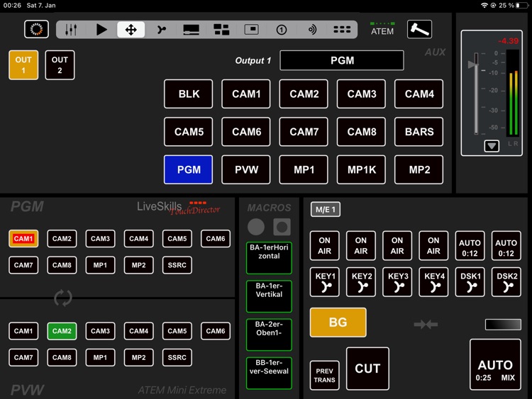This screenshot has width=532, height=399.
Task: Open KEY3 keyer settings button
Action: [397, 282]
